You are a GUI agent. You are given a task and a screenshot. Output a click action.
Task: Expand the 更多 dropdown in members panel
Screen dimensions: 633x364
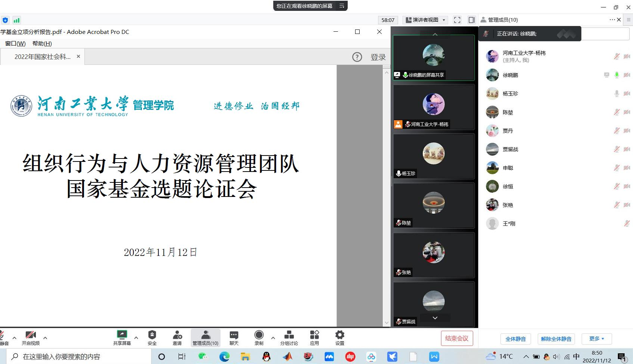[x=596, y=339]
